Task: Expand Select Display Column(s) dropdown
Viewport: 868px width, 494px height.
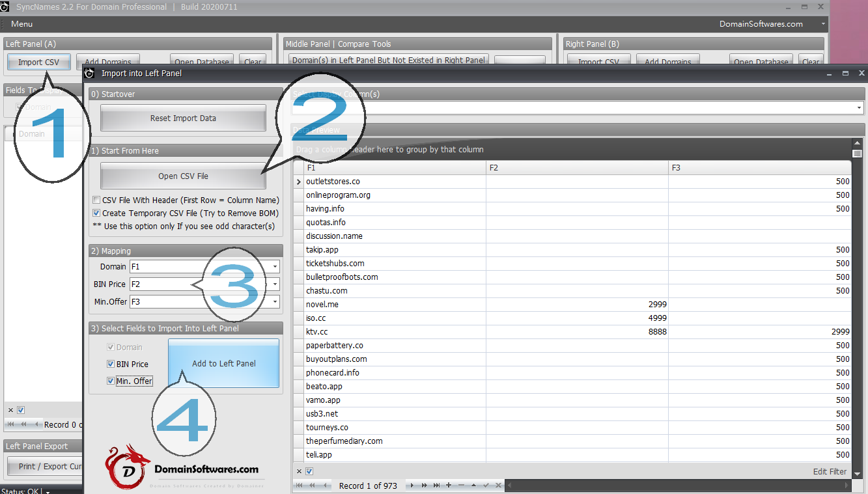Action: (860, 108)
